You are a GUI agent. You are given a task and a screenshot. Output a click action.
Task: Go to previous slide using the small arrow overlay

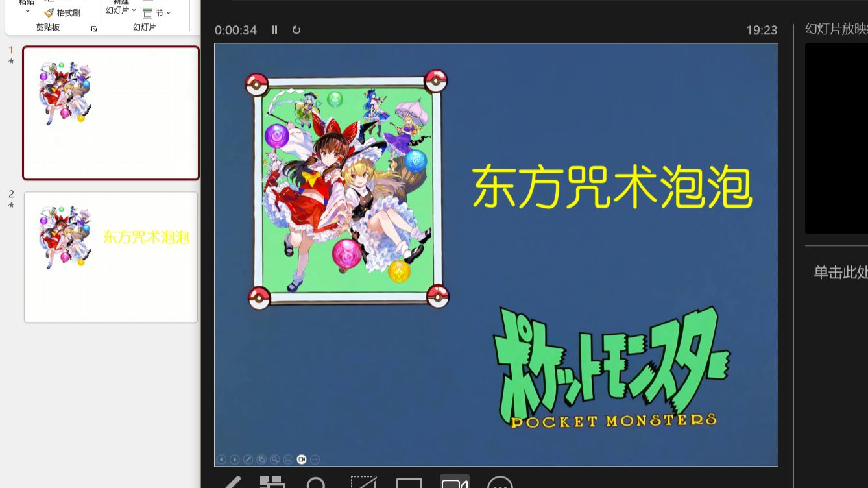(221, 459)
